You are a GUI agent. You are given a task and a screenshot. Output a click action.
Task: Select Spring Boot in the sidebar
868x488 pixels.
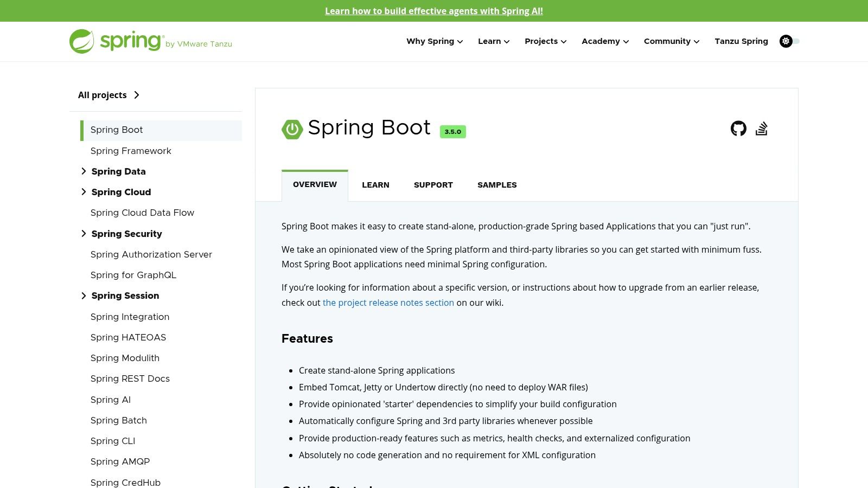coord(161,130)
